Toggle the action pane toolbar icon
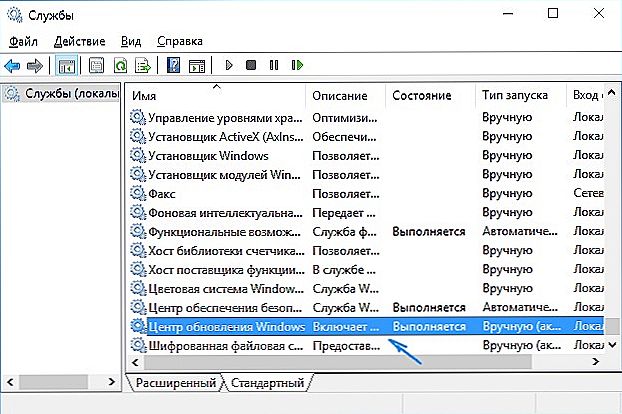622x414 pixels. click(x=197, y=65)
